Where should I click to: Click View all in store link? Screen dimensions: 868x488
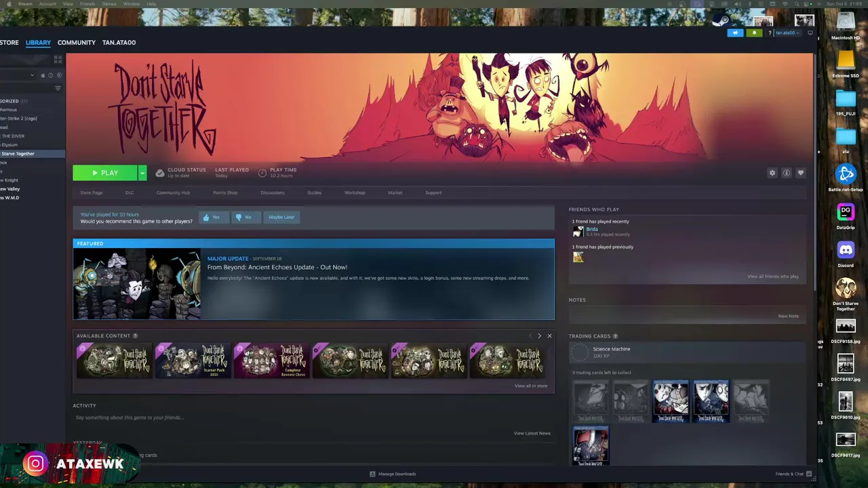(x=531, y=386)
